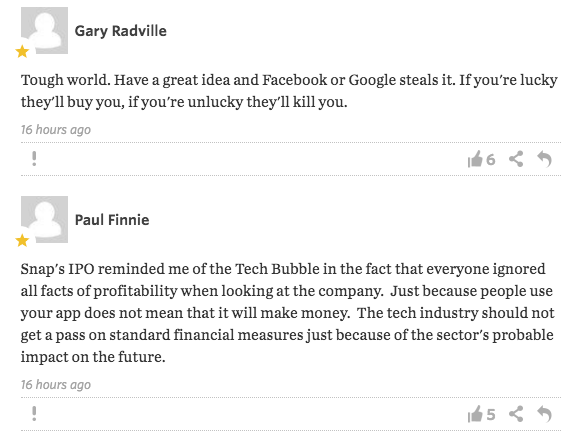Click the gold star badge on Gary's avatar
Image resolution: width=573 pixels, height=441 pixels.
22,51
